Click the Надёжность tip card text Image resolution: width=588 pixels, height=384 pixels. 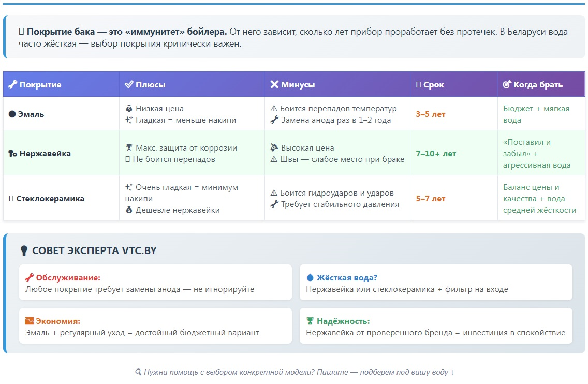click(435, 333)
